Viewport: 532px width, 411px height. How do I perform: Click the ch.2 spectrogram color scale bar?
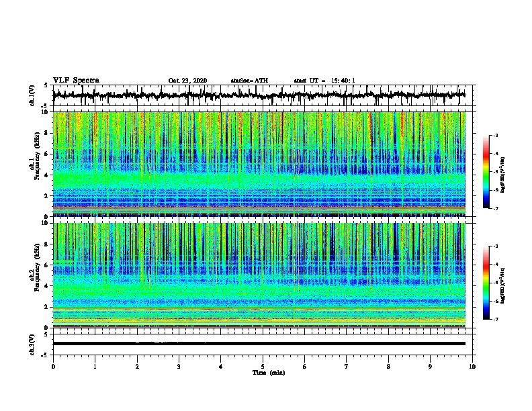click(486, 283)
